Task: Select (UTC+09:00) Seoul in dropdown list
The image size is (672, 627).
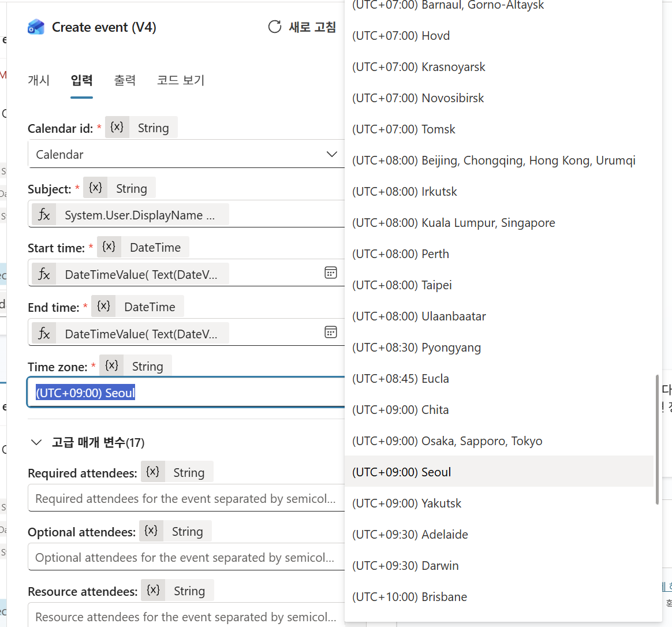Action: pyautogui.click(x=499, y=472)
